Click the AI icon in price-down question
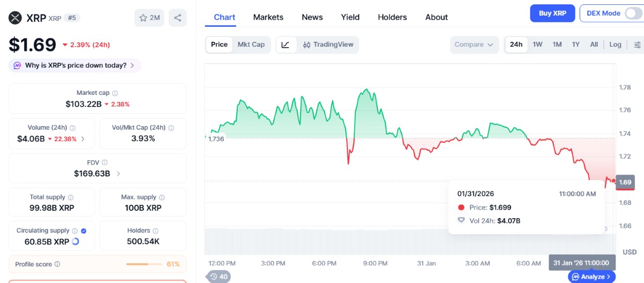This screenshot has width=644, height=283. [17, 65]
